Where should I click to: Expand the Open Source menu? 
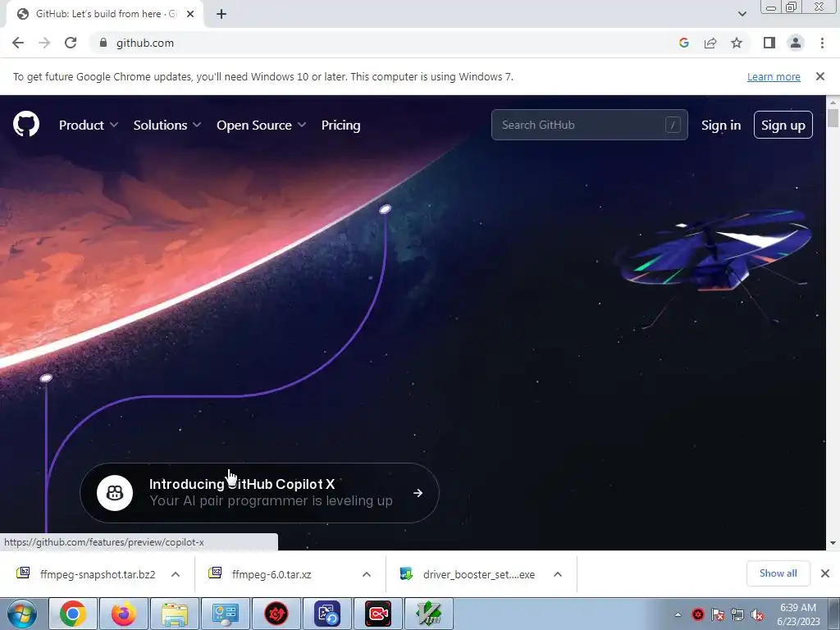click(x=262, y=125)
